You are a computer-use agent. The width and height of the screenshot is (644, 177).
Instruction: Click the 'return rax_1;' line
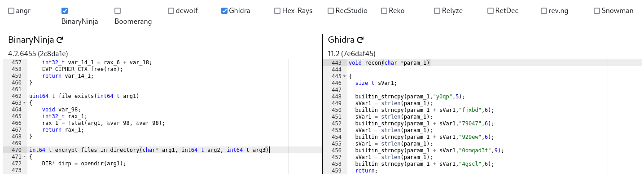63,130
